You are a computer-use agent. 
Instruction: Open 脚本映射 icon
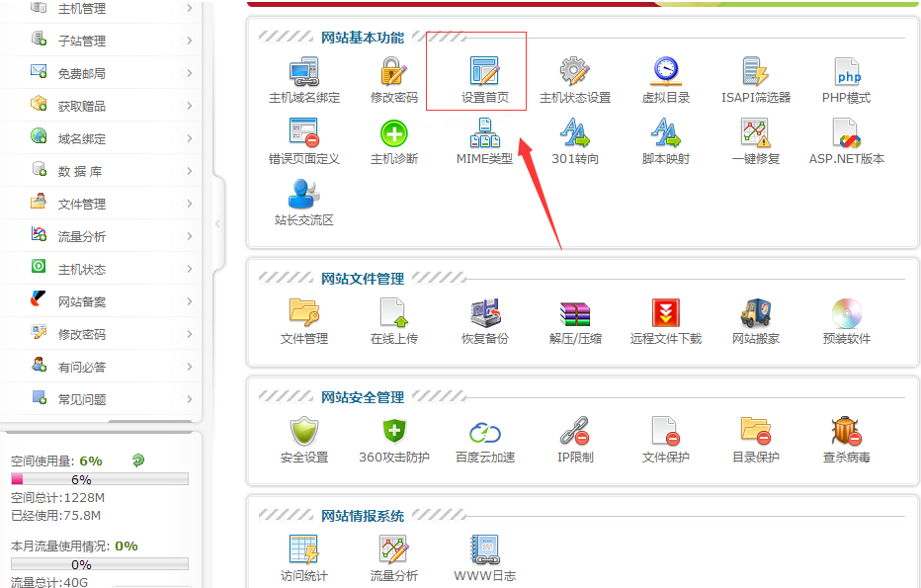pyautogui.click(x=665, y=132)
